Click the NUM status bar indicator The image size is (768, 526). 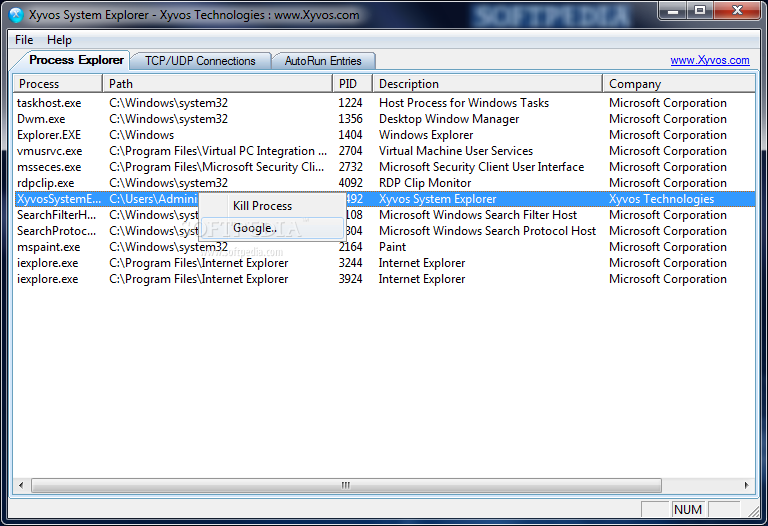(688, 510)
